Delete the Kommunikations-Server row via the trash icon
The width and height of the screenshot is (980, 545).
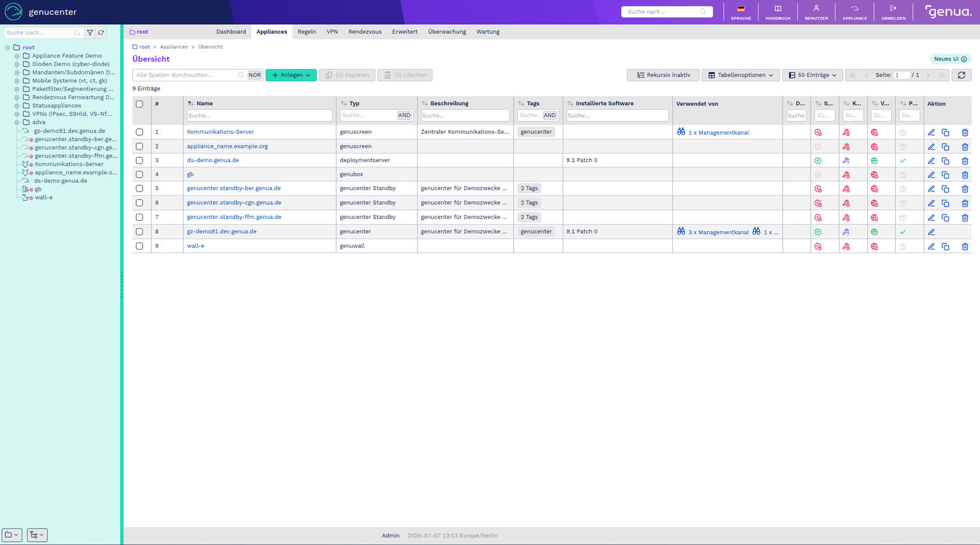965,133
